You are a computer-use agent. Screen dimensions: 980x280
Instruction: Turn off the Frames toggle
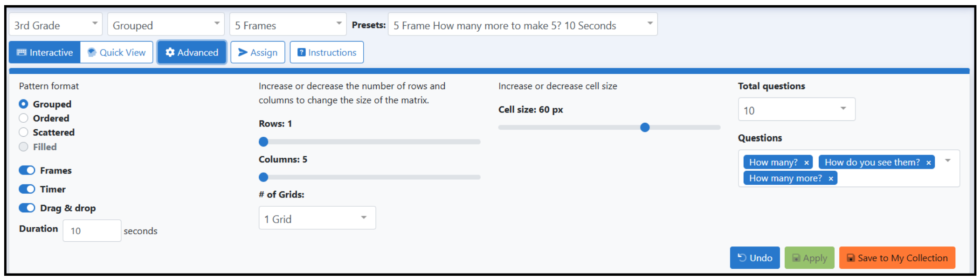click(x=27, y=170)
